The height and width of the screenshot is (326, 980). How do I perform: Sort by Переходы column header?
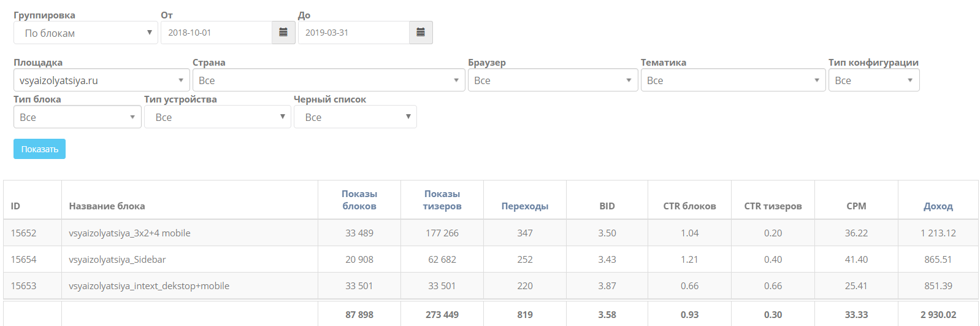point(525,206)
